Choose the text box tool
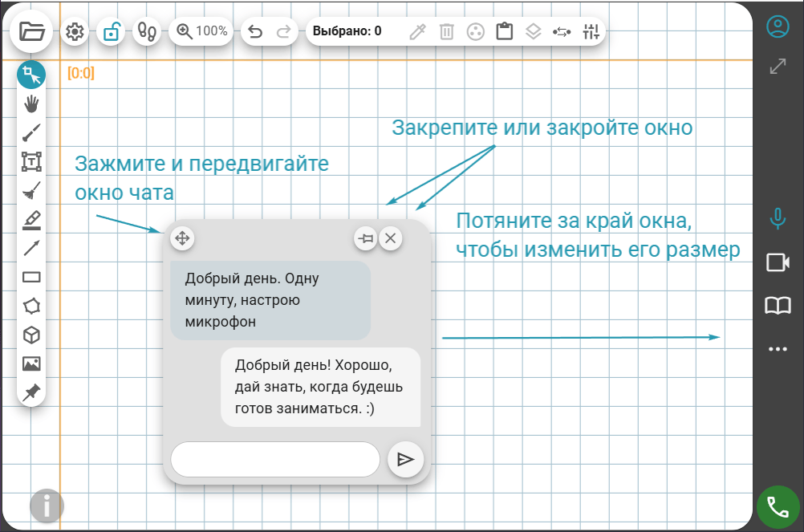 [31, 161]
